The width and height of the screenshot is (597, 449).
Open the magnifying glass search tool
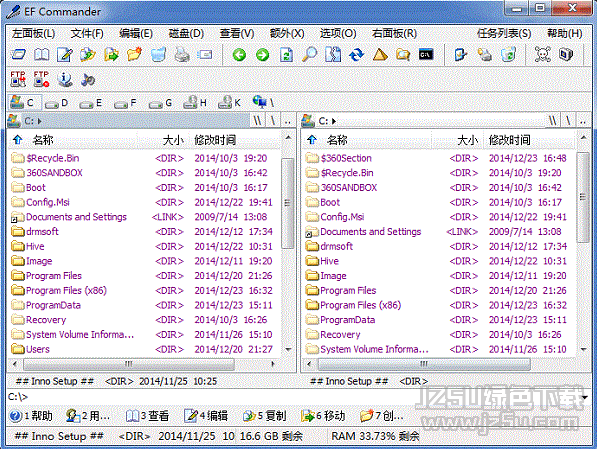(x=309, y=55)
